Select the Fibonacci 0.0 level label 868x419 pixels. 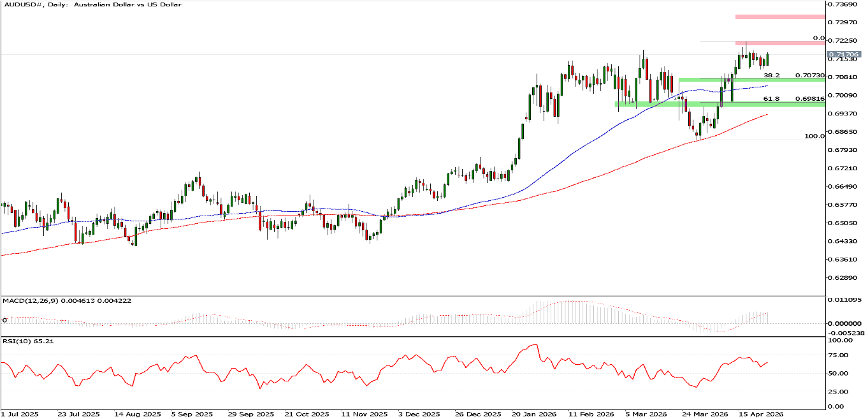click(819, 38)
